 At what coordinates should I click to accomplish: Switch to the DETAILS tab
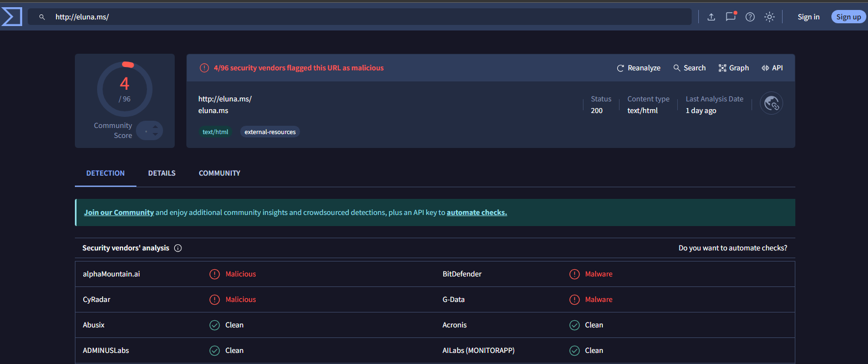point(162,173)
